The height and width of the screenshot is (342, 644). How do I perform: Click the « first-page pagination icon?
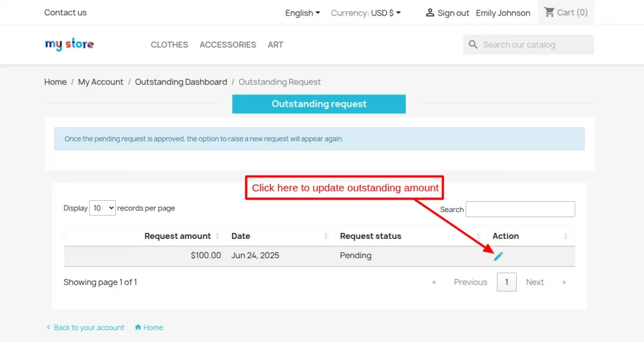point(434,282)
